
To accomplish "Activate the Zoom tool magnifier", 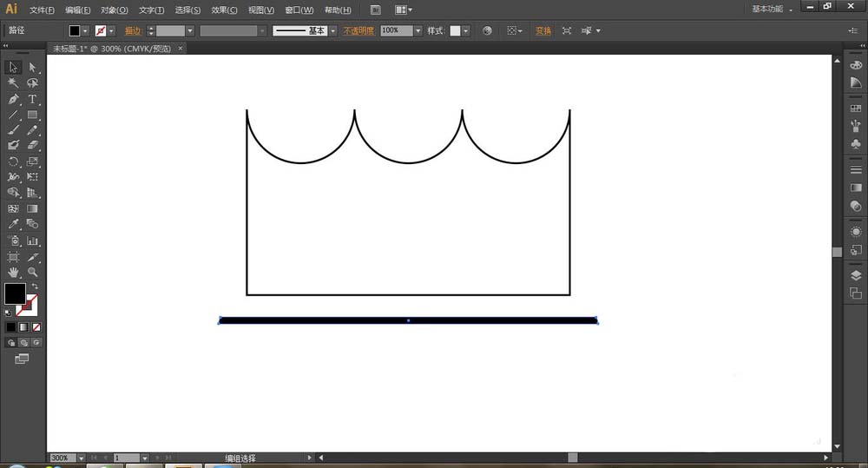I will click(33, 273).
